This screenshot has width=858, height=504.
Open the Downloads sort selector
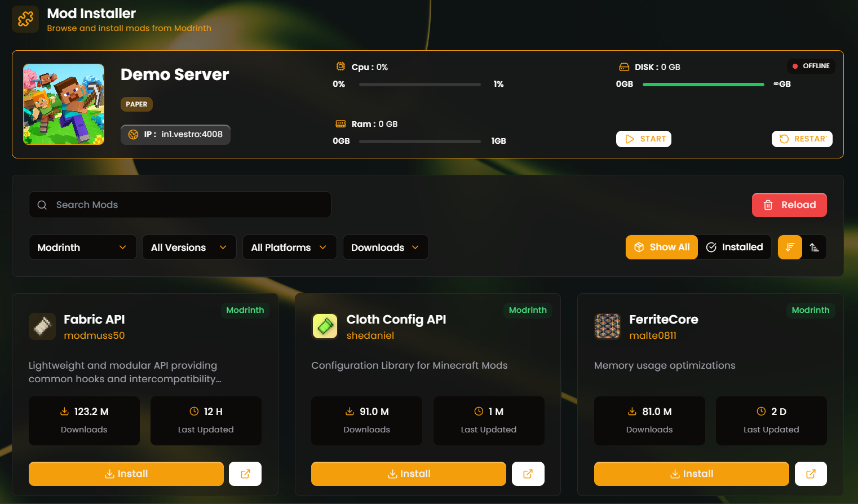point(386,247)
